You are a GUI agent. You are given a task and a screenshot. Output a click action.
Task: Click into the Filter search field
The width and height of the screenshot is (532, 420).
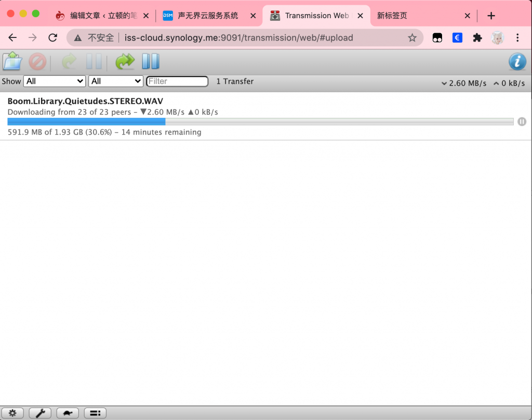177,81
